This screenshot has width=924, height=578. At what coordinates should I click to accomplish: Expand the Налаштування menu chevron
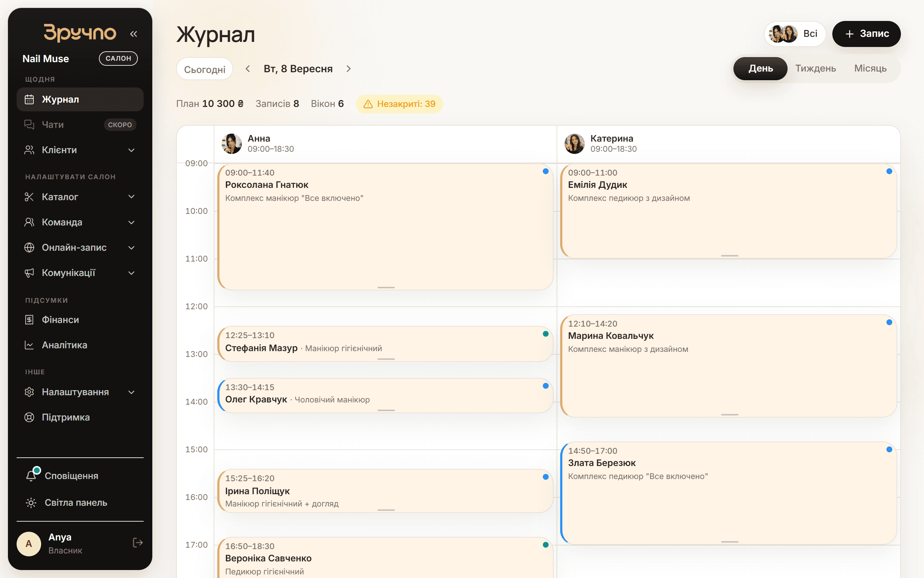131,392
